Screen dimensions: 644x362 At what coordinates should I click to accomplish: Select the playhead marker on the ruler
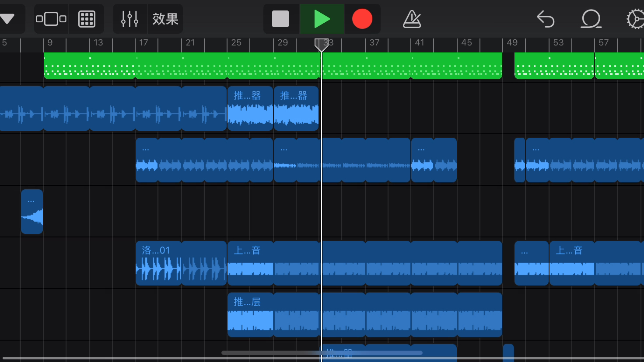pyautogui.click(x=322, y=45)
